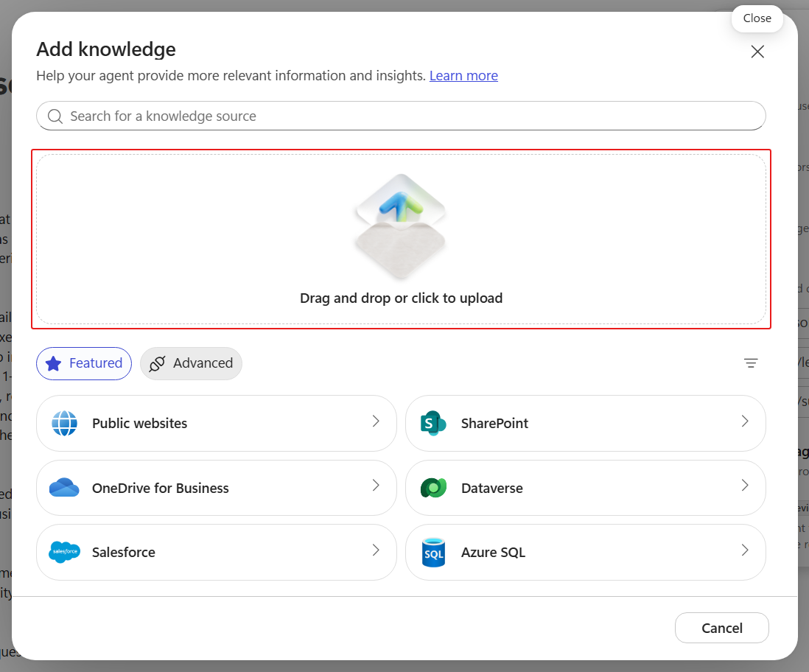The height and width of the screenshot is (672, 809).
Task: Choose the Dataverse label
Action: [x=492, y=489]
